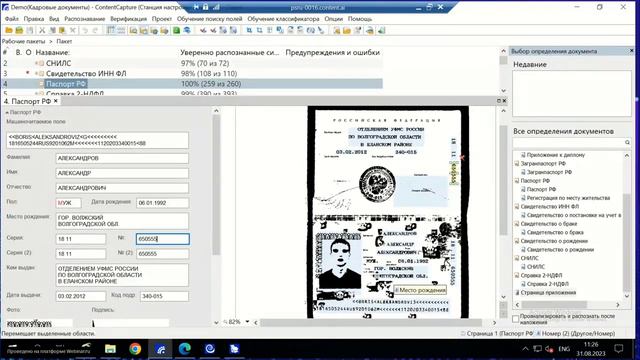The height and width of the screenshot is (360, 640).
Task: Click the Redo arrow icon in the toolbar
Action: tap(95, 30)
